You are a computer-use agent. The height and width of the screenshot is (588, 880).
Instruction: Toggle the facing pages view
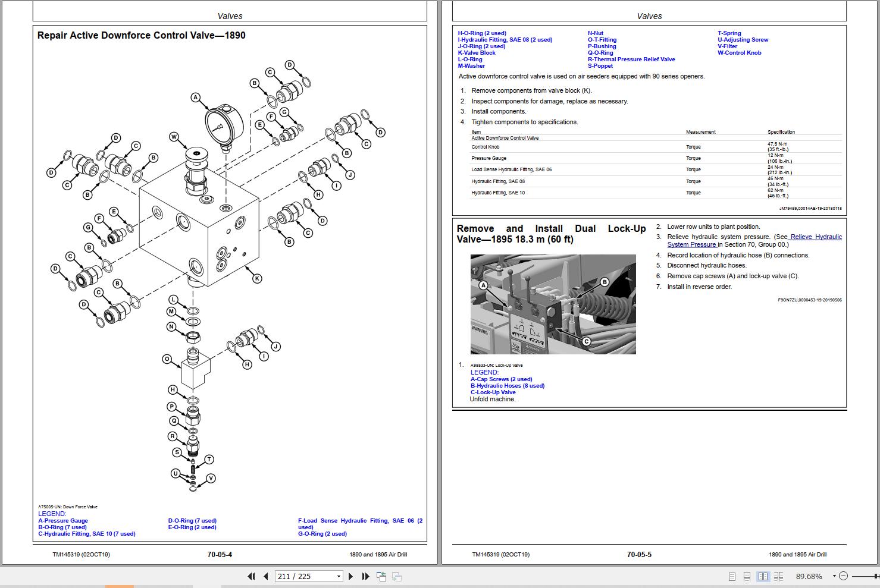click(763, 576)
